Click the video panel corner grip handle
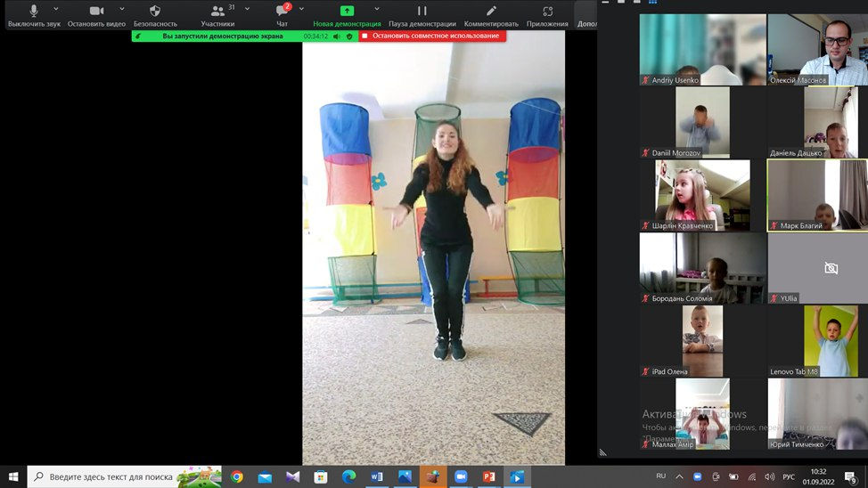Image resolution: width=868 pixels, height=488 pixels. click(x=602, y=452)
